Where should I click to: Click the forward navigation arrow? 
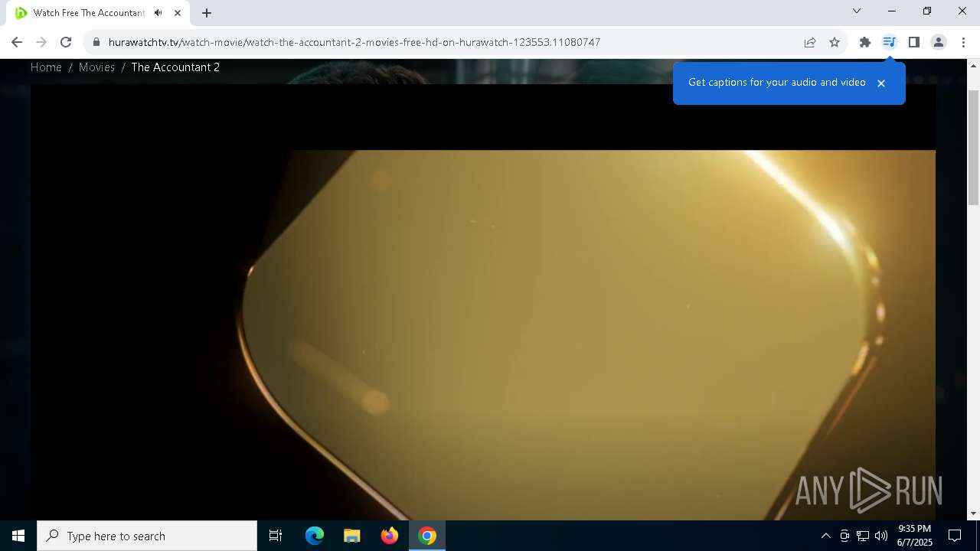[x=41, y=42]
